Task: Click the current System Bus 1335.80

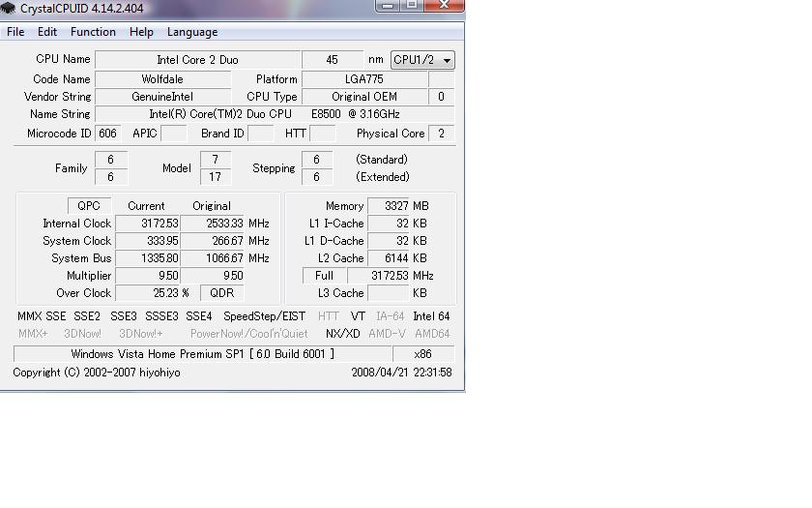Action: [x=148, y=258]
